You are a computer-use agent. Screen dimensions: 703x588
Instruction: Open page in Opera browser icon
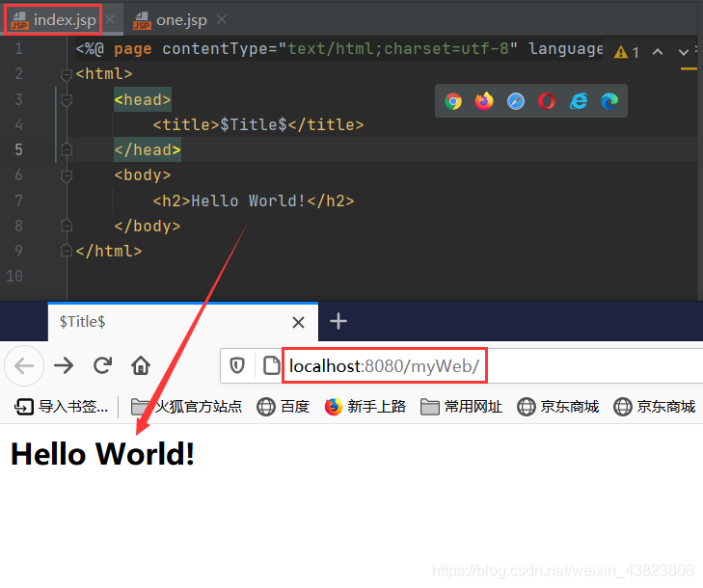click(547, 101)
